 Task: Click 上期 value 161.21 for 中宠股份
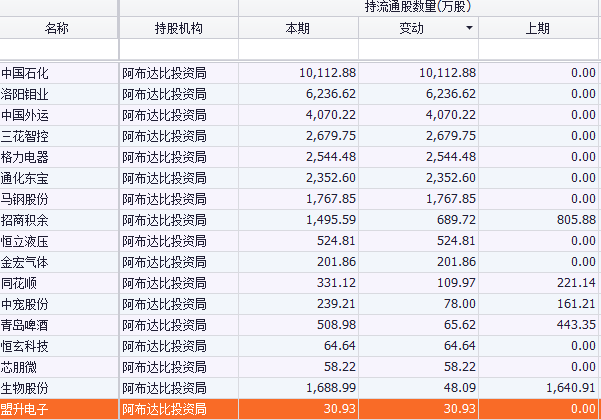pos(576,304)
